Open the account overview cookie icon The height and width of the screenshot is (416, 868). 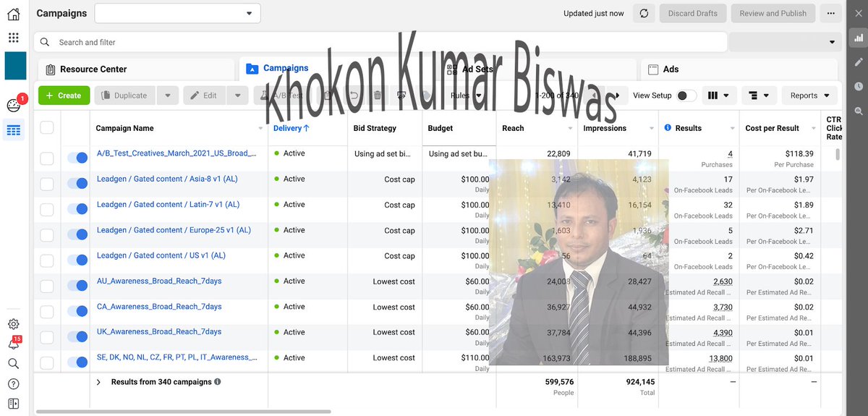pyautogui.click(x=14, y=106)
